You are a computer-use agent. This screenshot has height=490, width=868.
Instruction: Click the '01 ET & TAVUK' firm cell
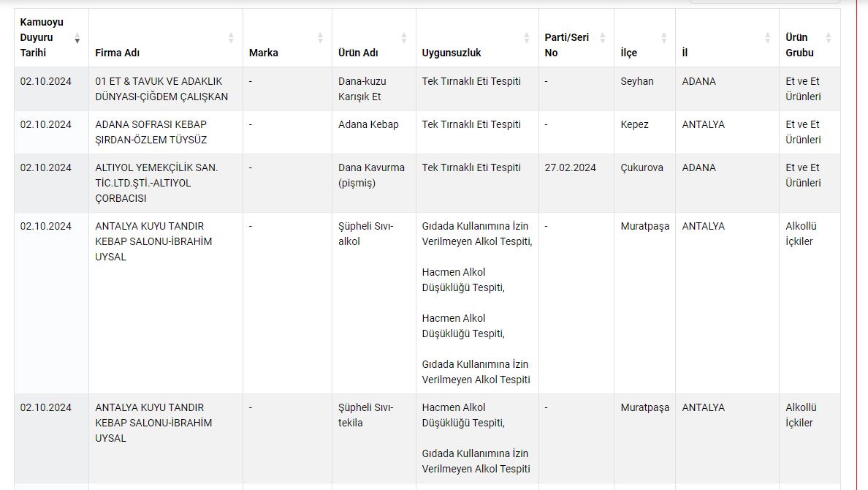161,89
